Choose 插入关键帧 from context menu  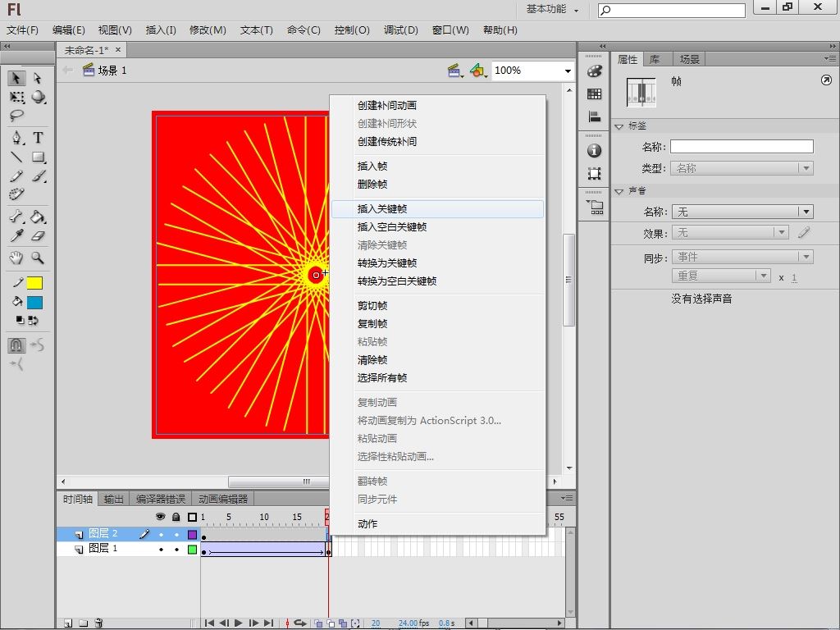pos(437,209)
